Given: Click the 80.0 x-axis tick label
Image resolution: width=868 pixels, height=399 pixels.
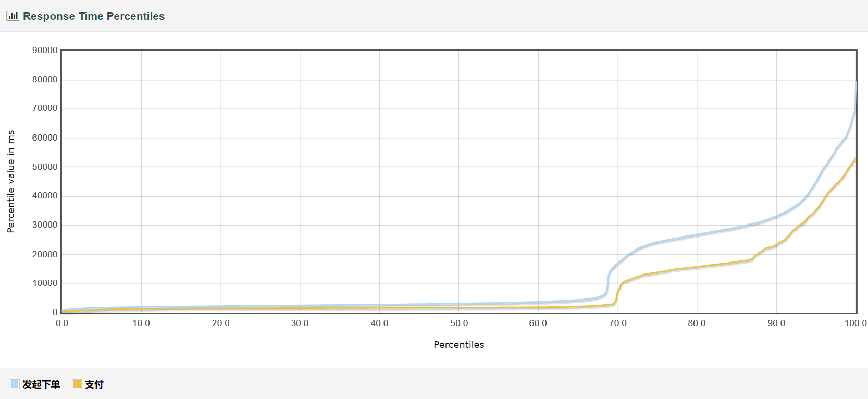Looking at the screenshot, I should tap(697, 323).
